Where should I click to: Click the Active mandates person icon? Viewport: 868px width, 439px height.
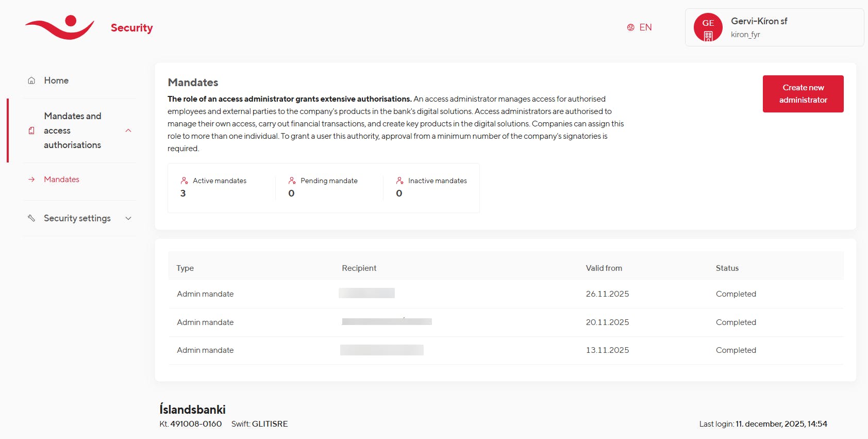[x=184, y=181]
